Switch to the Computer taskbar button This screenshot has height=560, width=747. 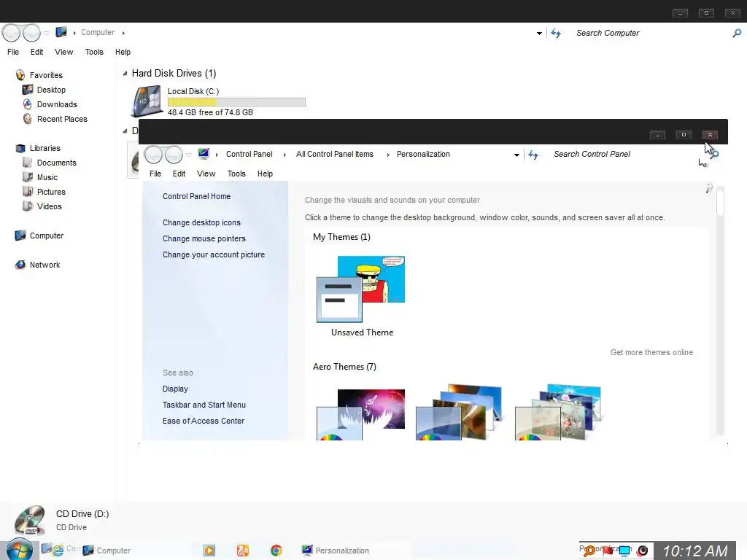(x=107, y=551)
